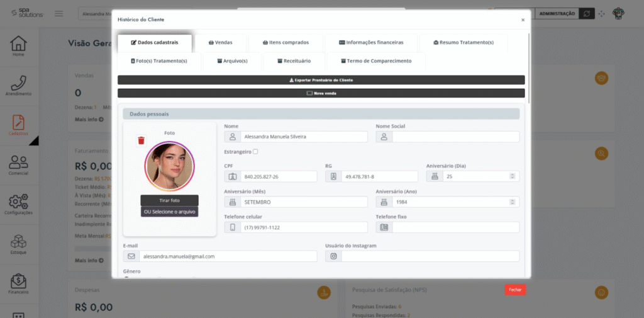This screenshot has width=644, height=318.
Task: Click the hamburger menu icon in header
Action: tap(59, 14)
